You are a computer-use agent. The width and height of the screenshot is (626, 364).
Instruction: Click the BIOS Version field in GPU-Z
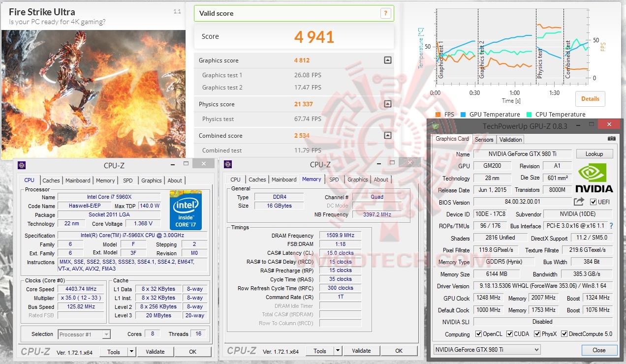[x=522, y=202]
